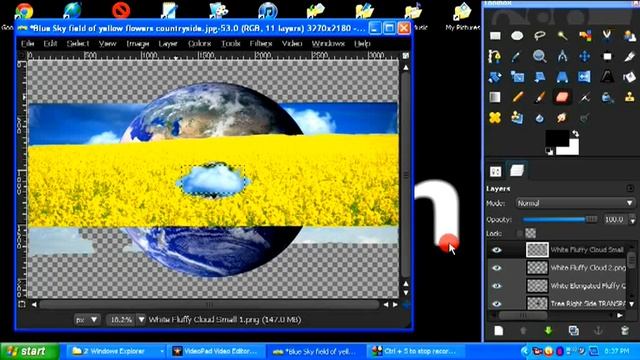Open the File menu

(27, 43)
